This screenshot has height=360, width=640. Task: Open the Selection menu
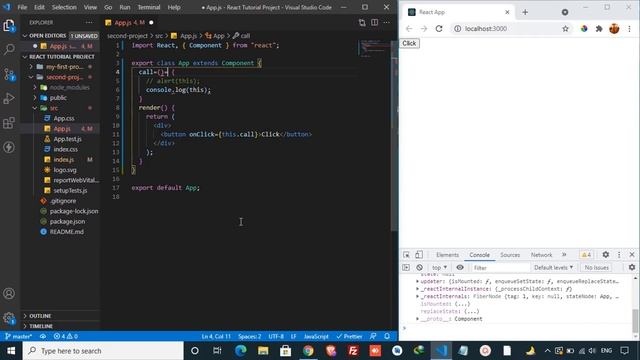pyautogui.click(x=64, y=7)
